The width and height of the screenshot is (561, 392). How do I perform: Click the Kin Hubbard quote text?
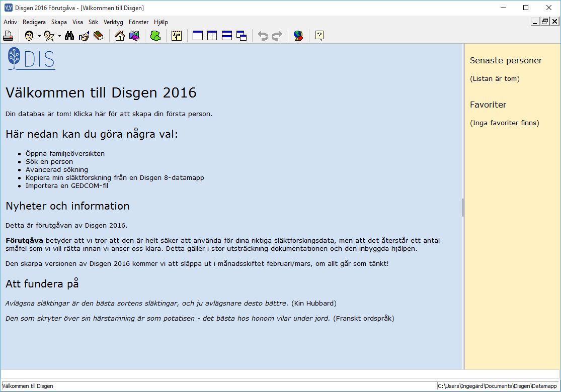(x=171, y=304)
